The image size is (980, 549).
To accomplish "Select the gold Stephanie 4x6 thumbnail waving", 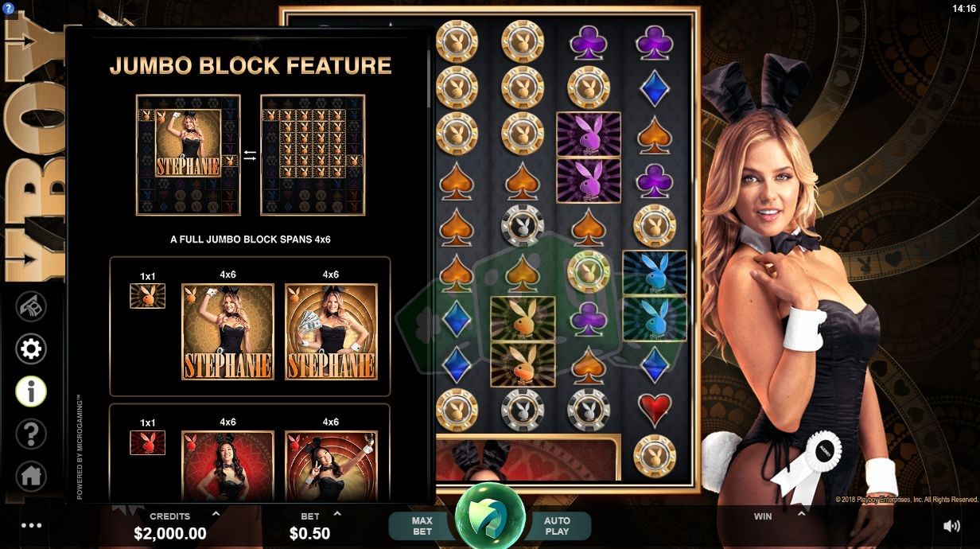I will (x=227, y=331).
